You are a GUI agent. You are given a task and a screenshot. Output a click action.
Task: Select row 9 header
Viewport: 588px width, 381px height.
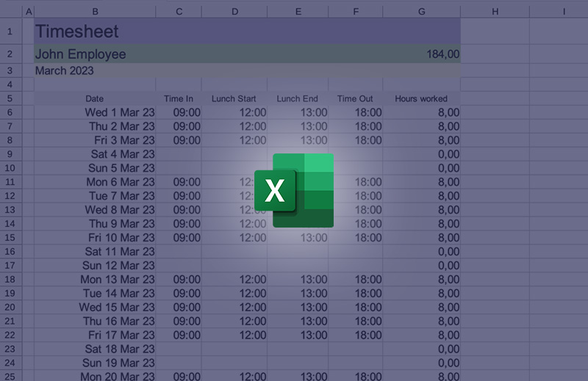tap(11, 154)
